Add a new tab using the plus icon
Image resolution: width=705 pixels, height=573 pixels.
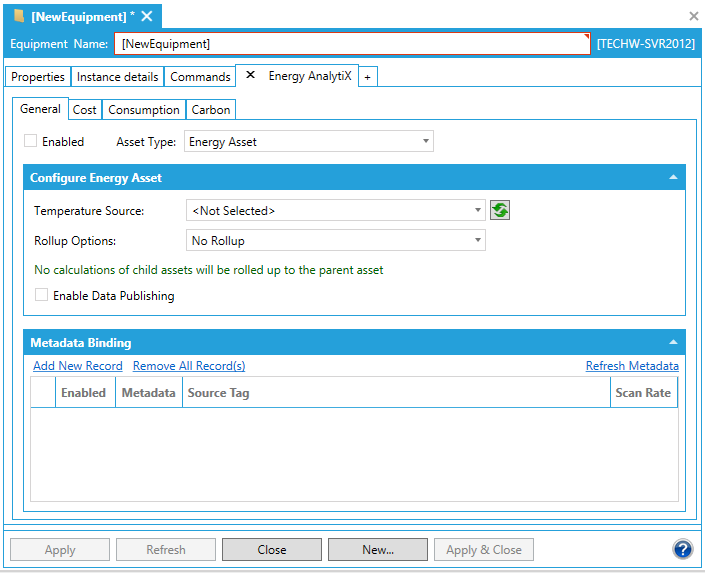(x=367, y=77)
